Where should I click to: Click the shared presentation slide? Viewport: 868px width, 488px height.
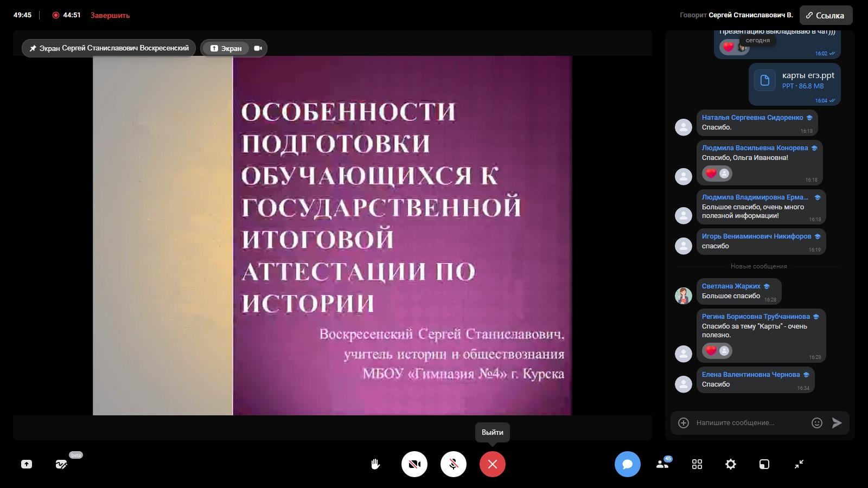click(x=332, y=235)
